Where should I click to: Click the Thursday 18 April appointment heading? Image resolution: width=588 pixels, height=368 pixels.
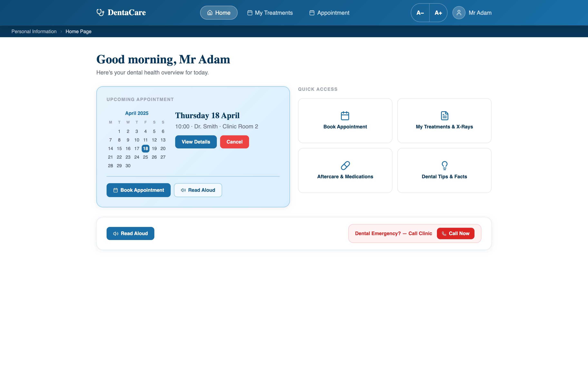pyautogui.click(x=207, y=115)
